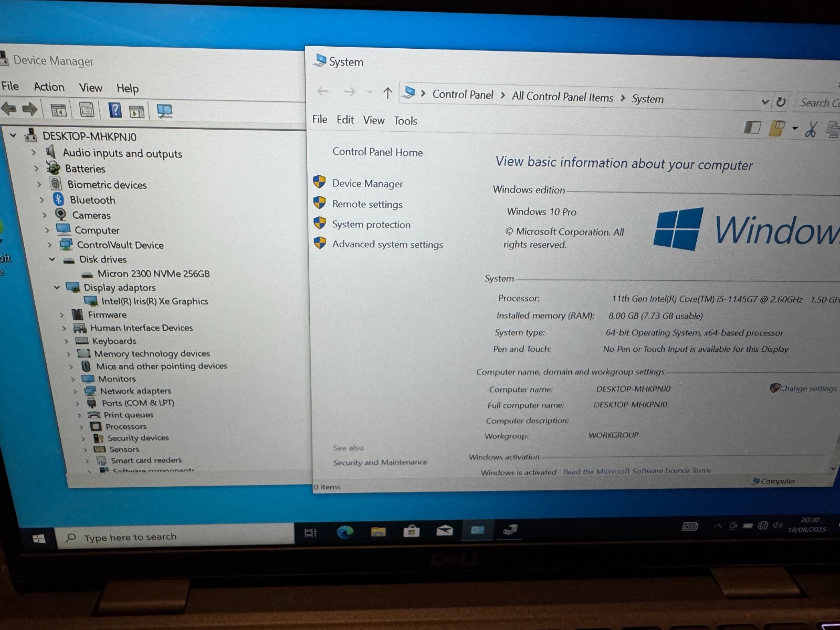Click Device Manager taskbar icon
This screenshot has height=630, width=840.
click(x=510, y=530)
